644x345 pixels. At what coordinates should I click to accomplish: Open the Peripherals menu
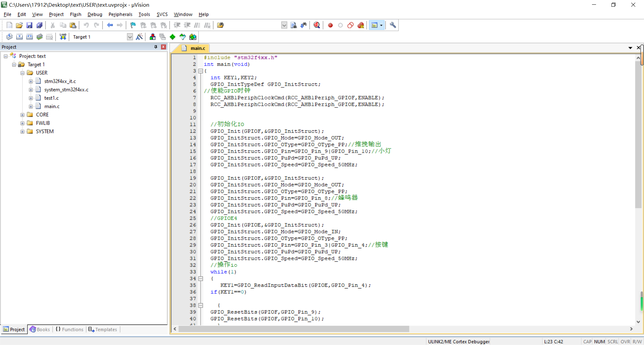click(120, 14)
